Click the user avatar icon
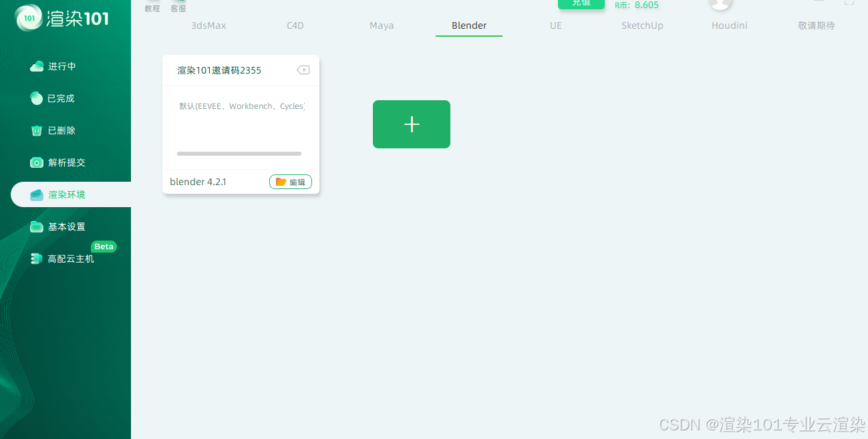Viewport: 868px width, 439px height. tap(720, 3)
